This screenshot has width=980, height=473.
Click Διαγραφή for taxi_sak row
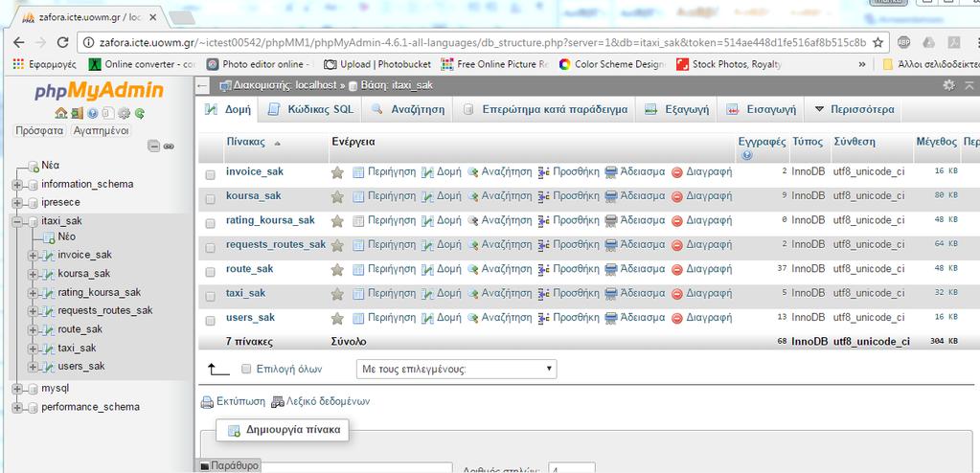702,293
